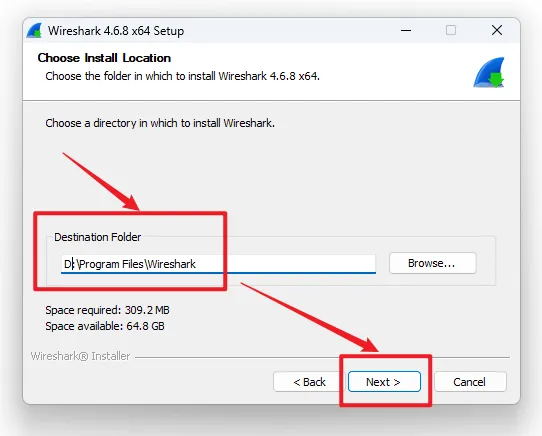Image resolution: width=542 pixels, height=436 pixels.
Task: Click the "Space available: 64.8 GB" text
Action: point(105,326)
